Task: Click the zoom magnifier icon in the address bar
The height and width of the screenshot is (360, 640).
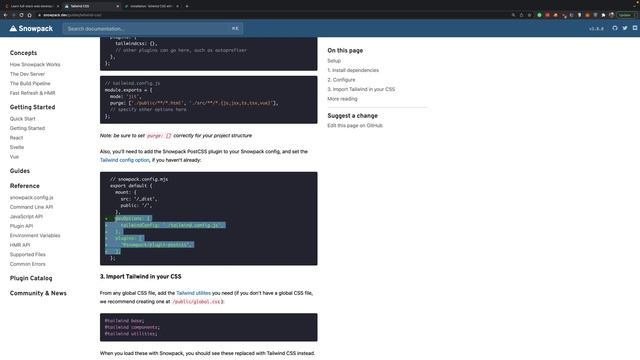Action: (513, 15)
